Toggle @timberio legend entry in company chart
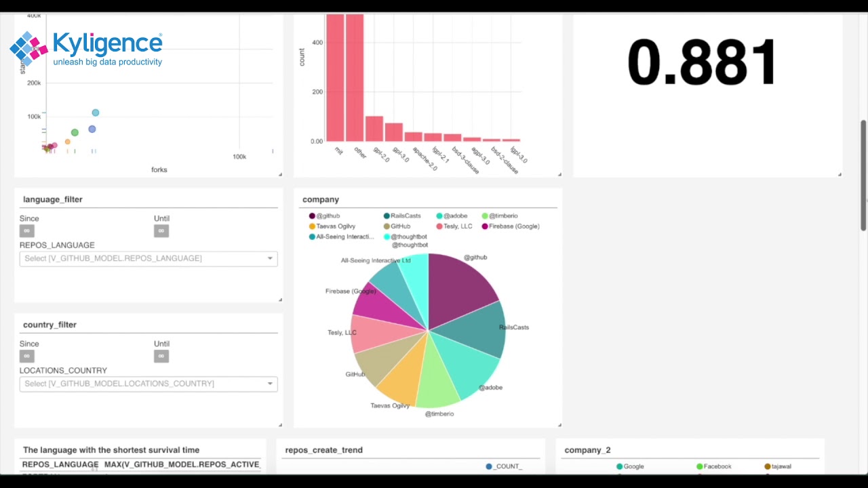The height and width of the screenshot is (488, 868). coord(500,216)
